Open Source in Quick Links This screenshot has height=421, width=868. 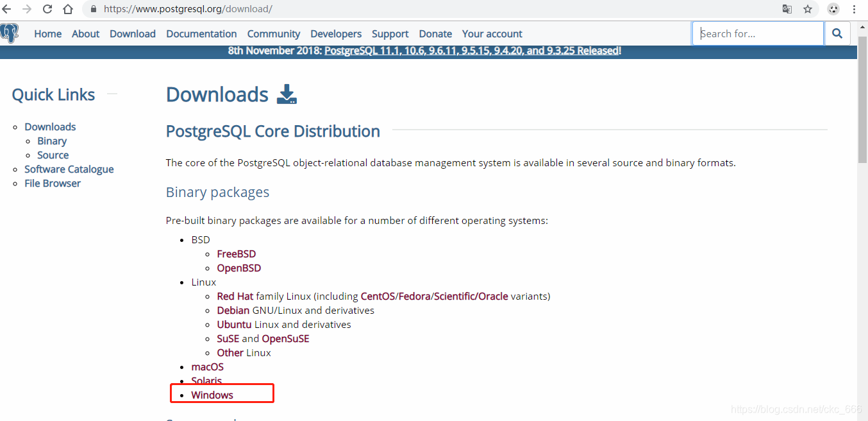tap(53, 155)
